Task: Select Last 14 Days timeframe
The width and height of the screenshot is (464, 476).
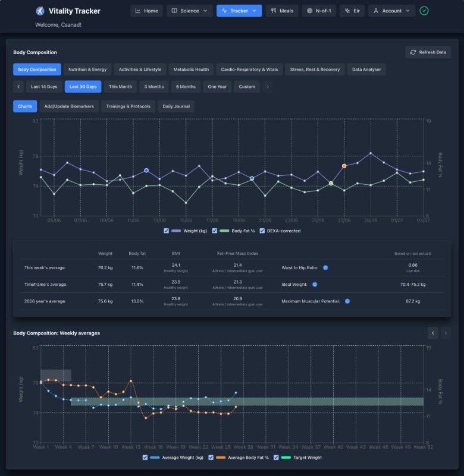Action: click(x=44, y=87)
